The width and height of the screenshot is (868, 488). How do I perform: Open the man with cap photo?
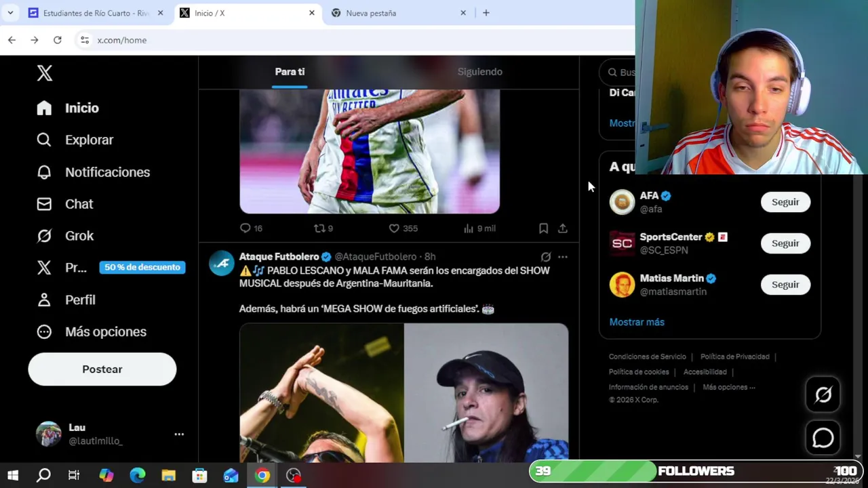pyautogui.click(x=486, y=393)
